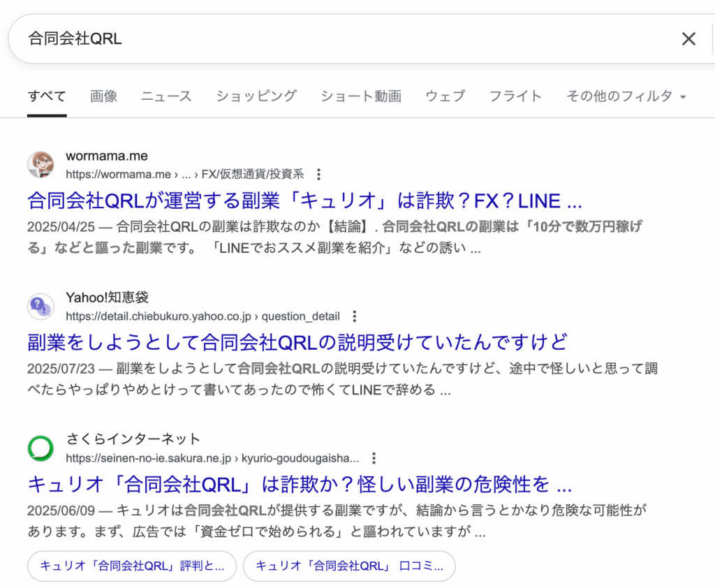Click the キュリオ「合同会社QRL」口コミ... sitelink chip

pos(349,566)
